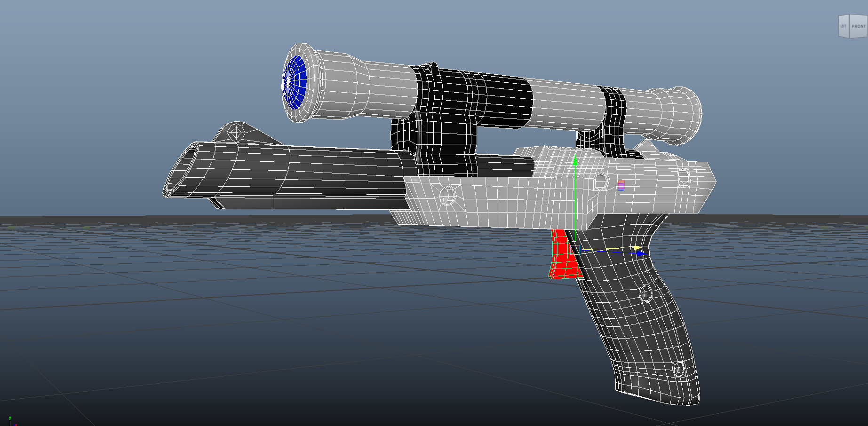868x426 pixels.
Task: Select the red trigger mesh
Action: click(563, 254)
